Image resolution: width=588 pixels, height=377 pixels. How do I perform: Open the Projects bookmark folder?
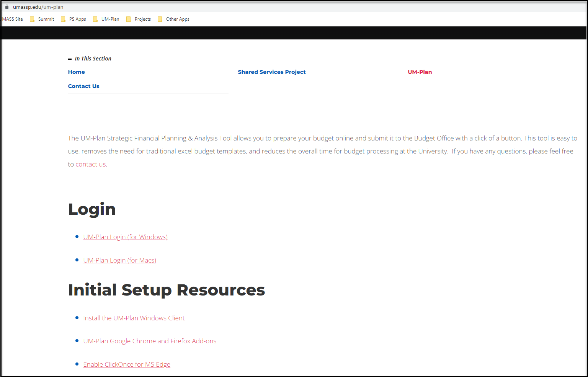(138, 19)
